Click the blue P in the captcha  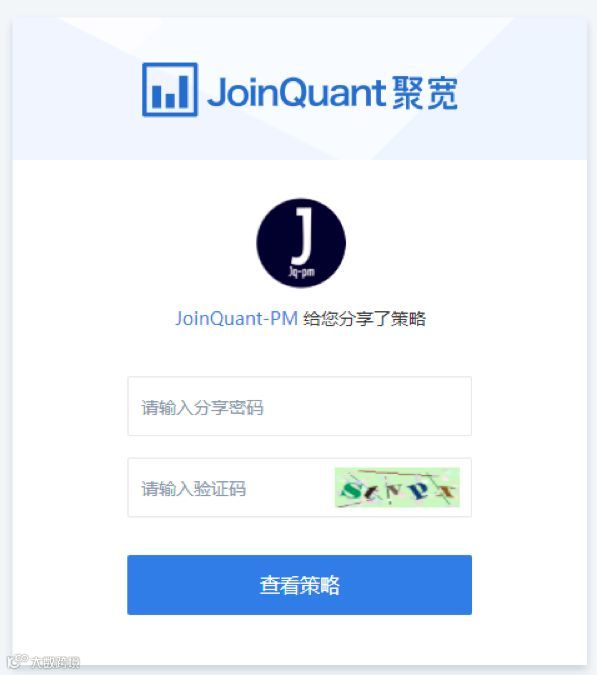coord(419,491)
